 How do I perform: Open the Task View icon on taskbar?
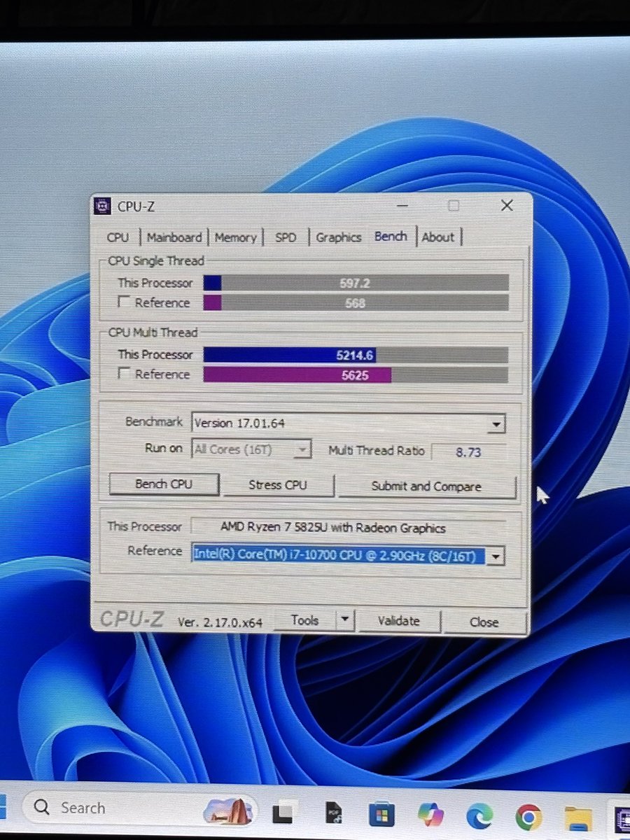282,813
